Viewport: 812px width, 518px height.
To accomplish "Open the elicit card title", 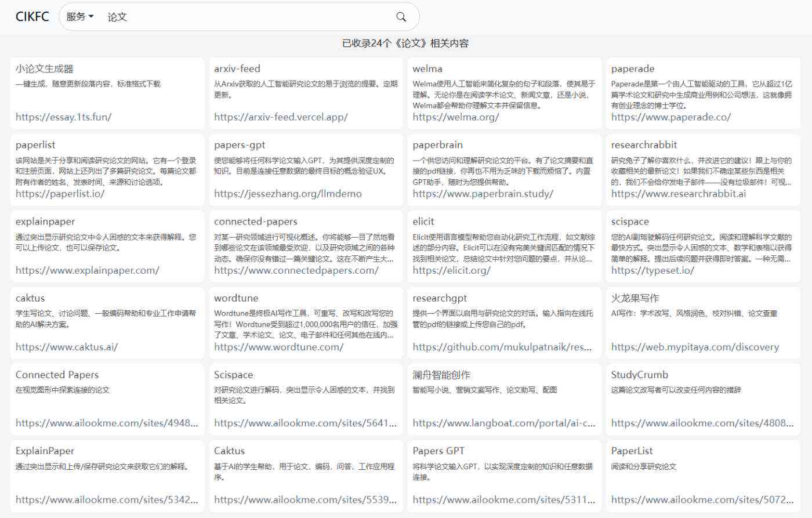I will 423,222.
